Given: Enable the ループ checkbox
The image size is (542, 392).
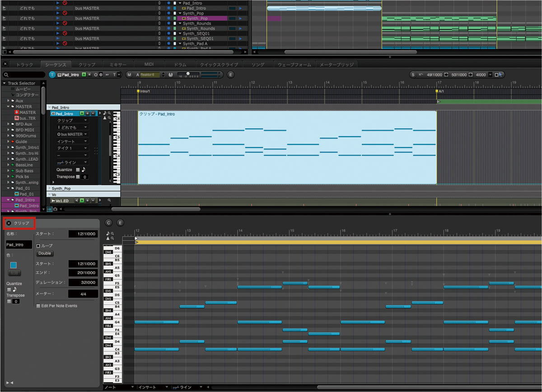Looking at the screenshot, I should click(x=38, y=246).
